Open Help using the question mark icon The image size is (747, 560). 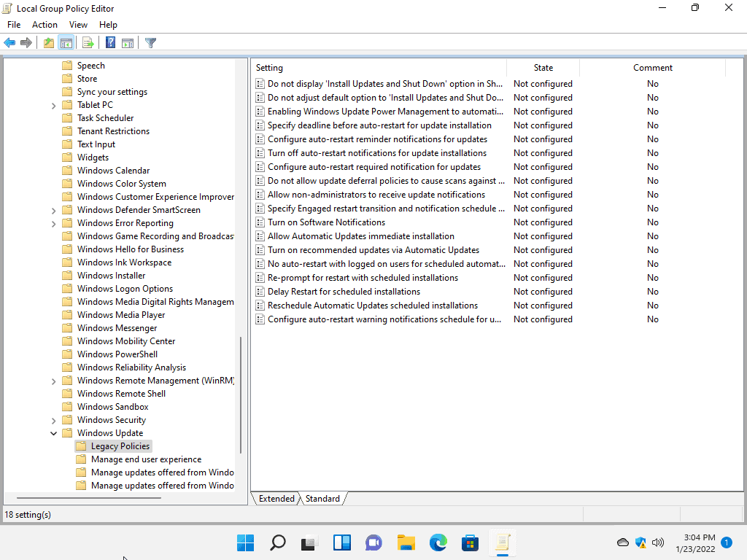109,42
